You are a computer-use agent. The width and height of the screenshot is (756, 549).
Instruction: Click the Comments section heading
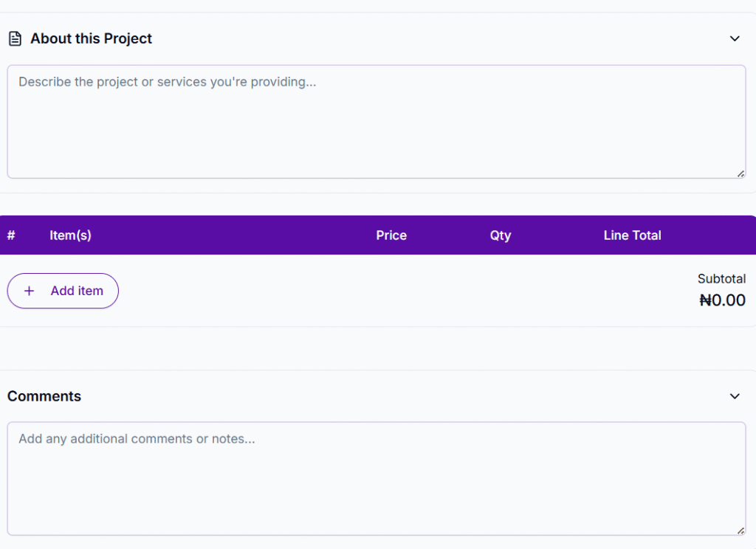(x=44, y=396)
